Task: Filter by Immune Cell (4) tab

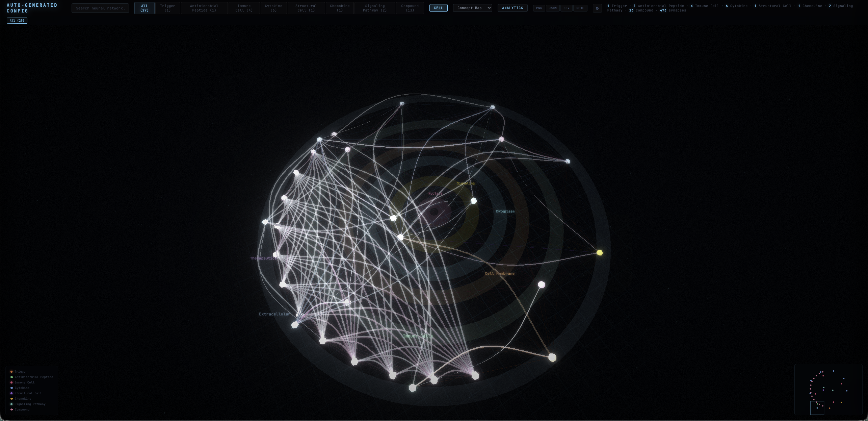Action: tap(244, 8)
